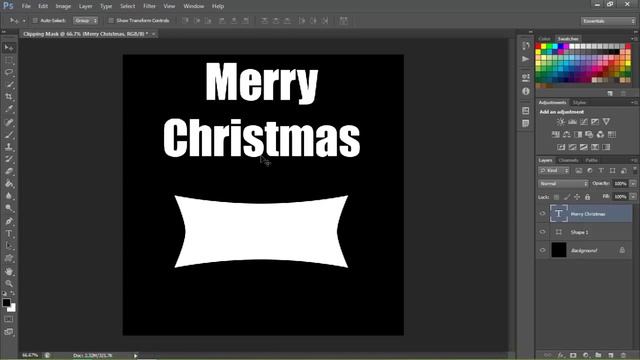The image size is (640, 360).
Task: Select the Eyedropper tool
Action: 9,109
